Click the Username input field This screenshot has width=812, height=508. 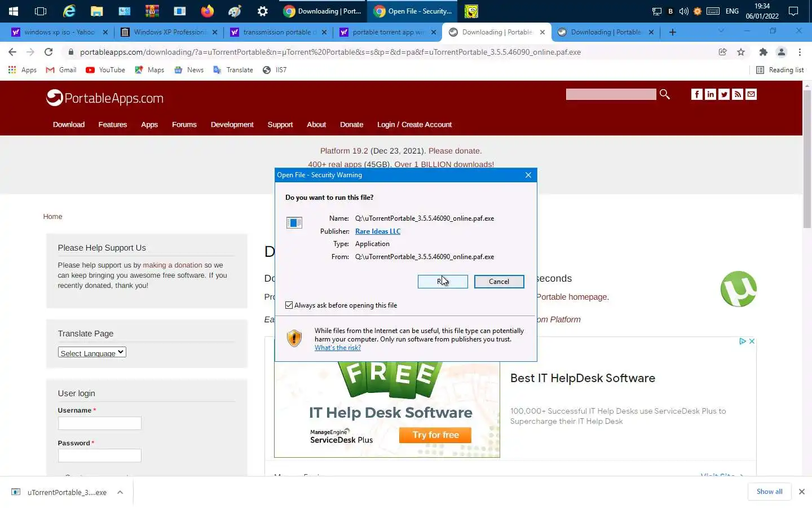(x=100, y=423)
